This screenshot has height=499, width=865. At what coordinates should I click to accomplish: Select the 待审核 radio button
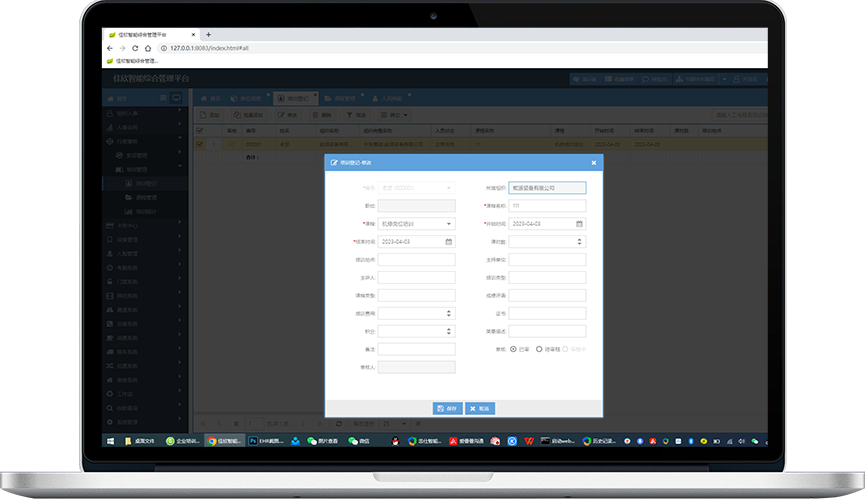point(540,349)
